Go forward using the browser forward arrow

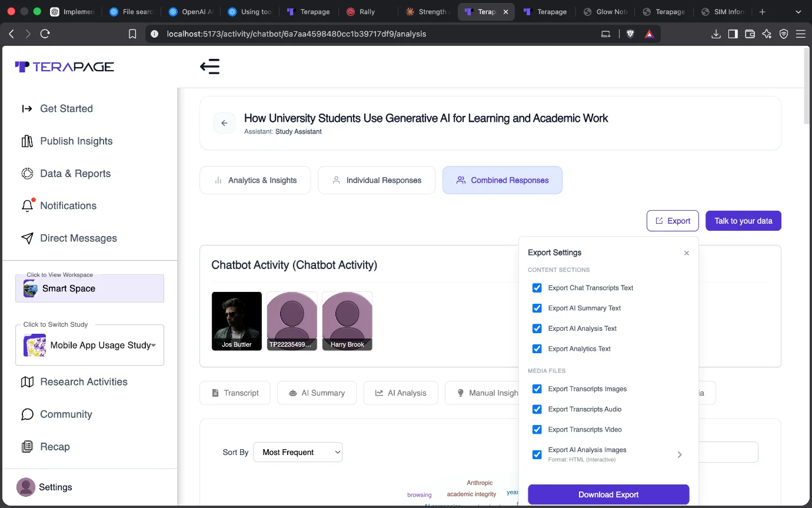tap(28, 34)
